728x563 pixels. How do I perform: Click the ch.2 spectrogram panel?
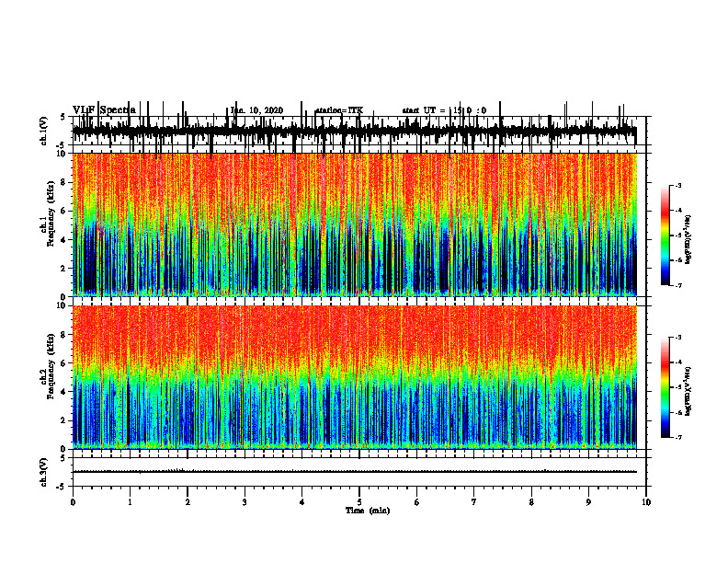click(355, 377)
